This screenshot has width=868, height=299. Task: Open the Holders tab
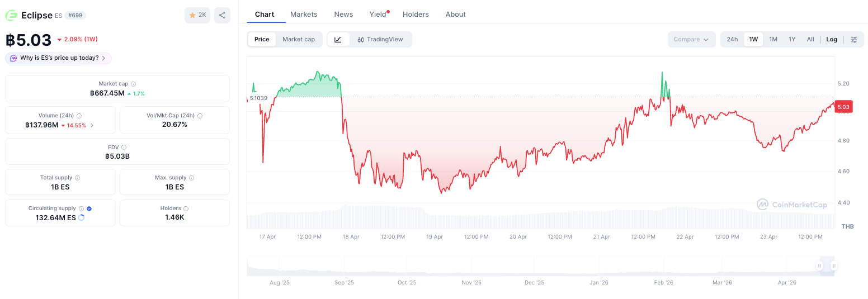tap(416, 14)
